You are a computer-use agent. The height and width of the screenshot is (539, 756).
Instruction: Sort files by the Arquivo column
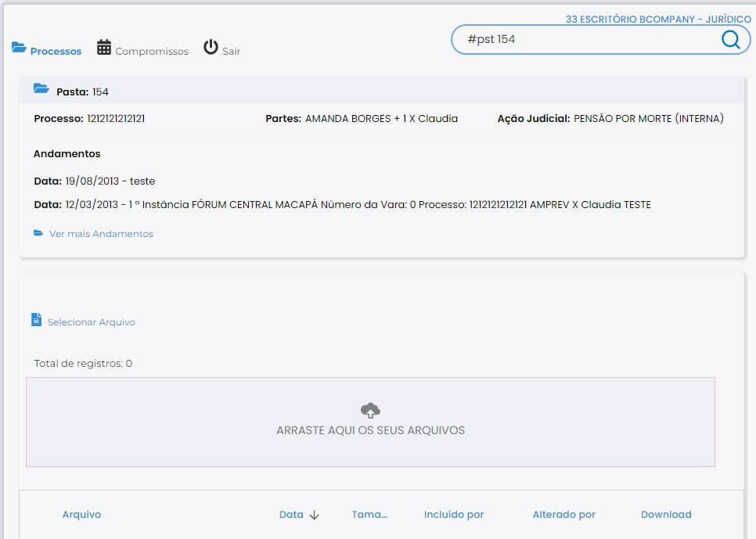pos(81,514)
